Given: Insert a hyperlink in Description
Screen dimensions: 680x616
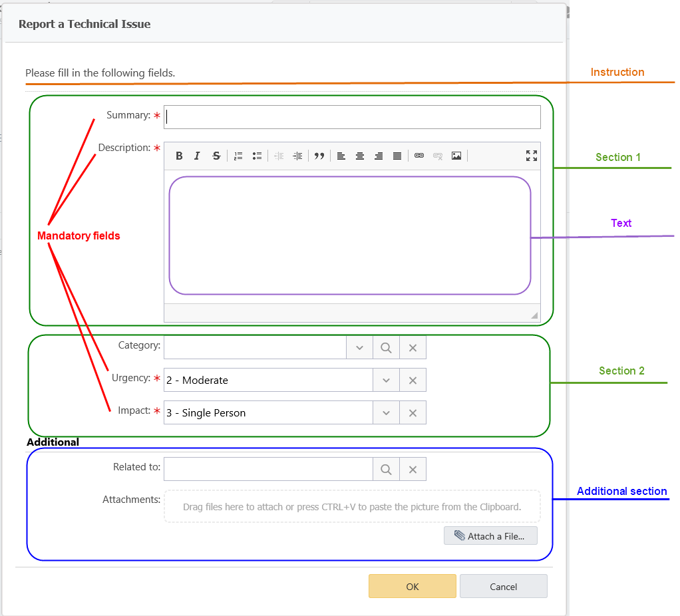Looking at the screenshot, I should (419, 156).
